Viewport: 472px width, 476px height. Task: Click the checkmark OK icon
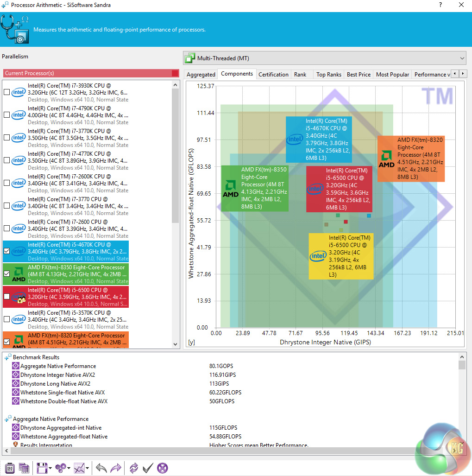(x=148, y=468)
